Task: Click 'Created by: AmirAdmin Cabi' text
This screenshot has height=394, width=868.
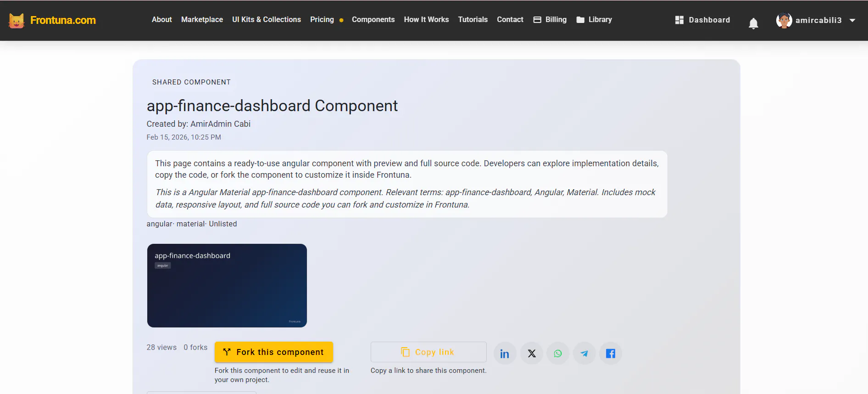Action: point(199,124)
